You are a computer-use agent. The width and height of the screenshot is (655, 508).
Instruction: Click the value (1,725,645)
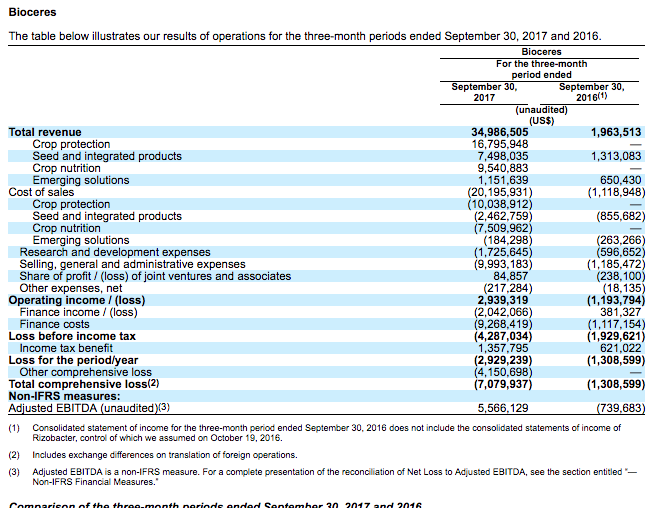tap(503, 252)
